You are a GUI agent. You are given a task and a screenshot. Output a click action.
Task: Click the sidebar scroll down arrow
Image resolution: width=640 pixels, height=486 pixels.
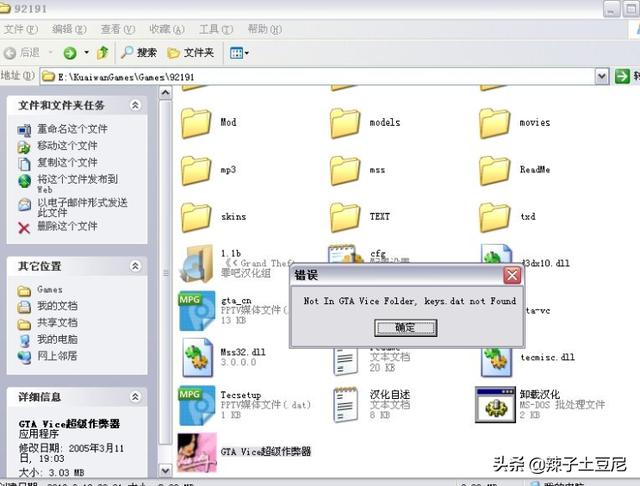coord(165,470)
